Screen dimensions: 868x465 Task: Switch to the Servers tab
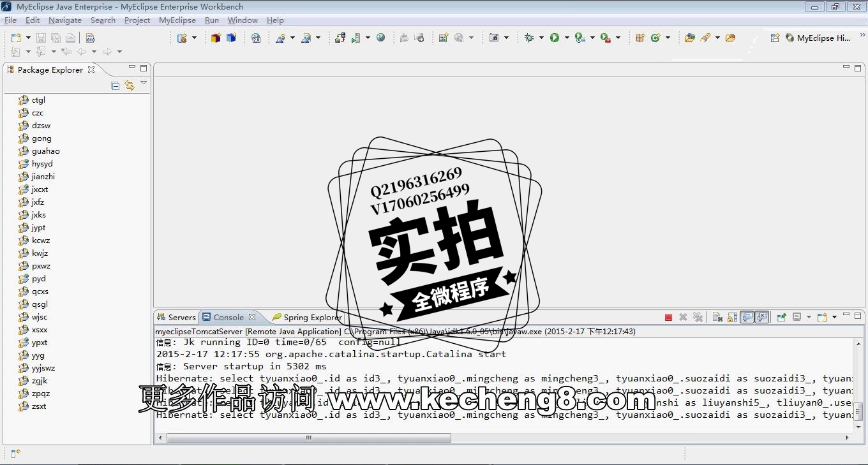(177, 317)
